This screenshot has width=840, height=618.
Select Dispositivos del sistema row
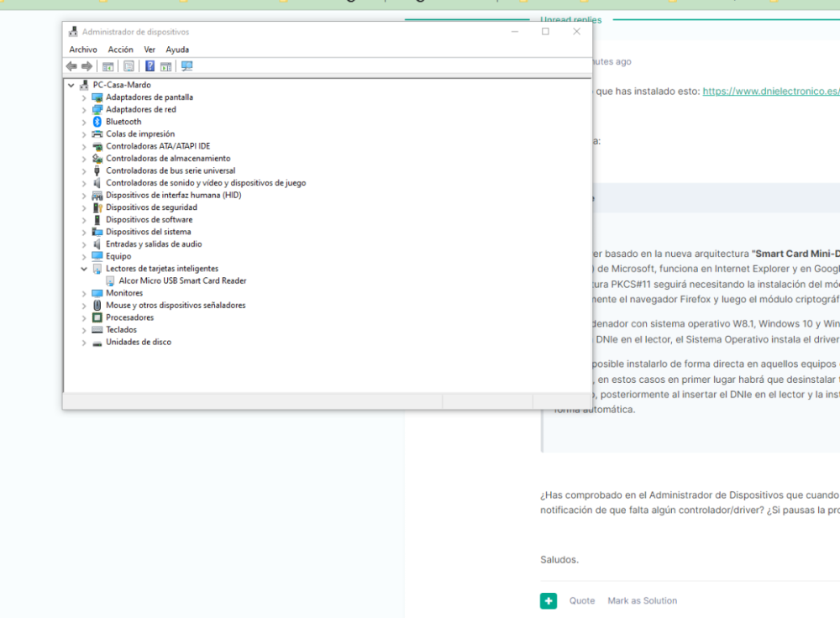pyautogui.click(x=149, y=232)
